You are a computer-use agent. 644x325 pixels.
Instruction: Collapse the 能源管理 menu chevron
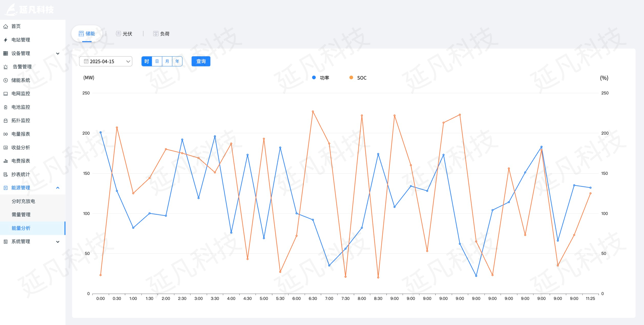(58, 188)
